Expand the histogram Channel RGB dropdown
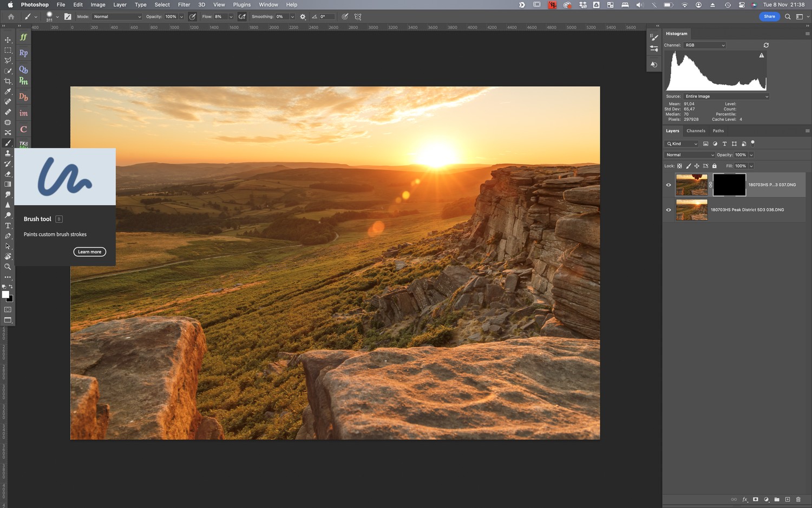The image size is (812, 508). pyautogui.click(x=705, y=45)
